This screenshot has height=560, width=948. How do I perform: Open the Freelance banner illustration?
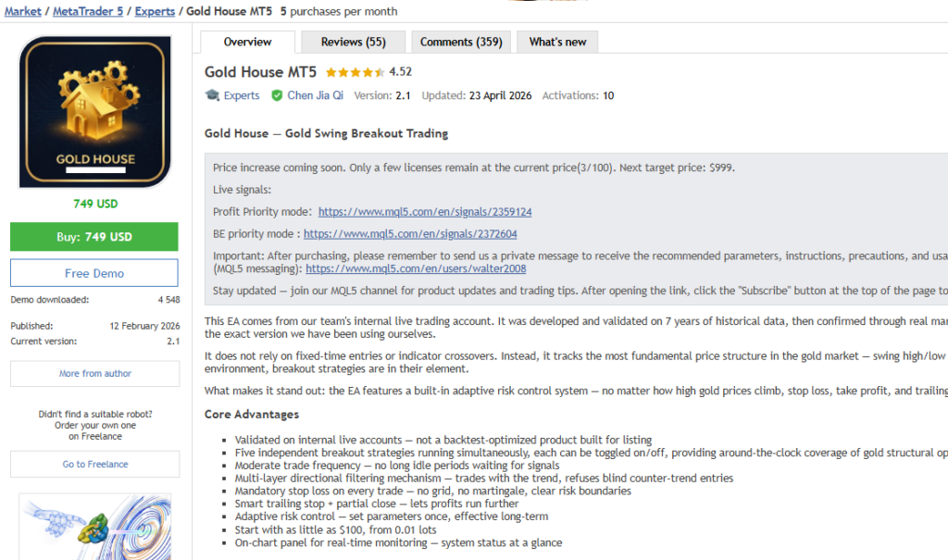click(95, 527)
